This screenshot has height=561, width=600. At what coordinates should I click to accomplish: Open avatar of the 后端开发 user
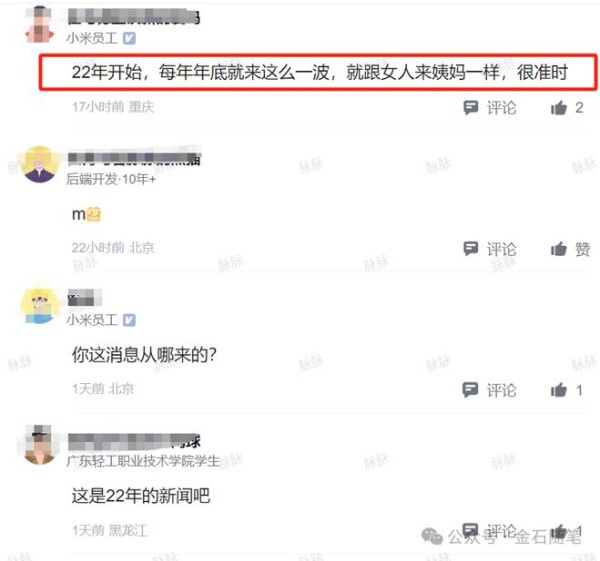(x=39, y=165)
